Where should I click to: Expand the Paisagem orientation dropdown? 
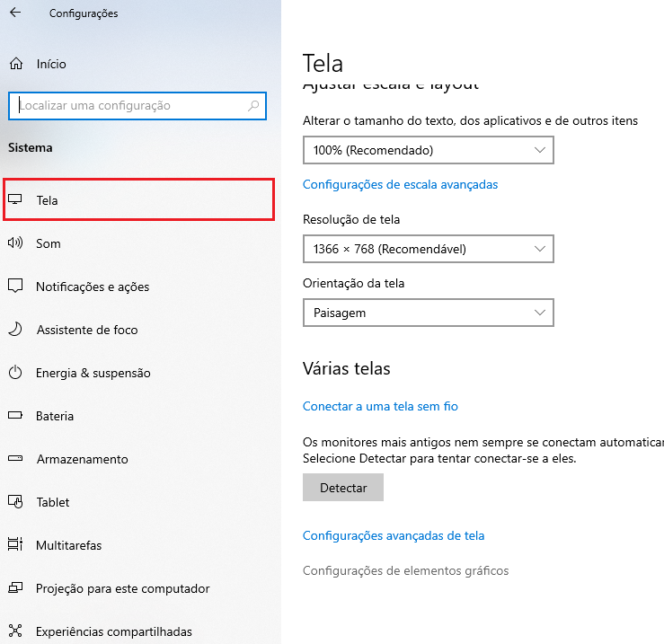tap(429, 313)
